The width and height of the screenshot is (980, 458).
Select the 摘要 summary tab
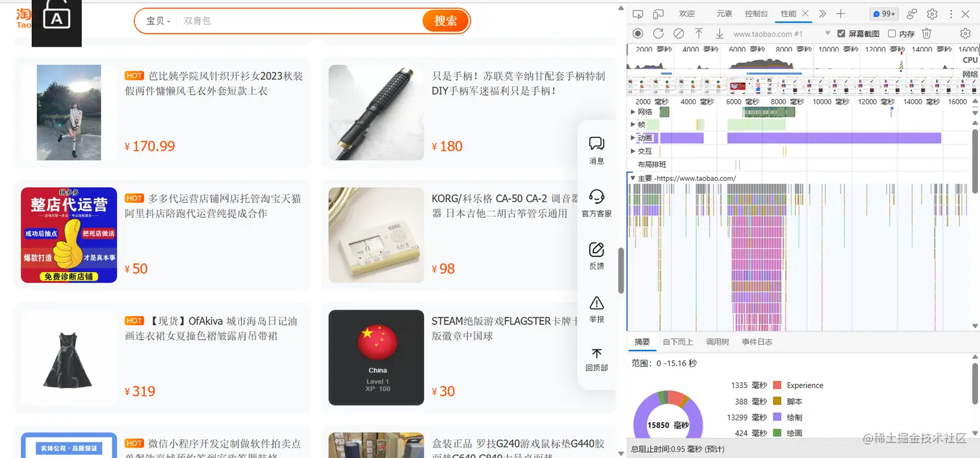click(x=642, y=342)
